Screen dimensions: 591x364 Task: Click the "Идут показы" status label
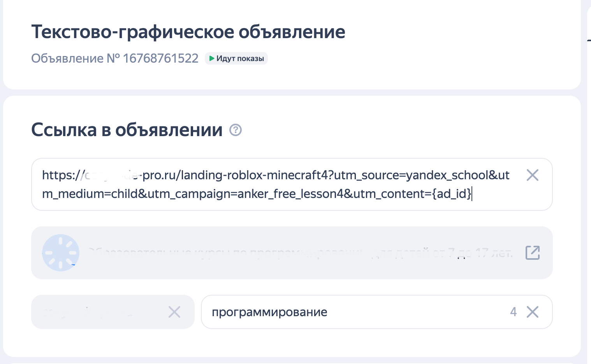[240, 58]
